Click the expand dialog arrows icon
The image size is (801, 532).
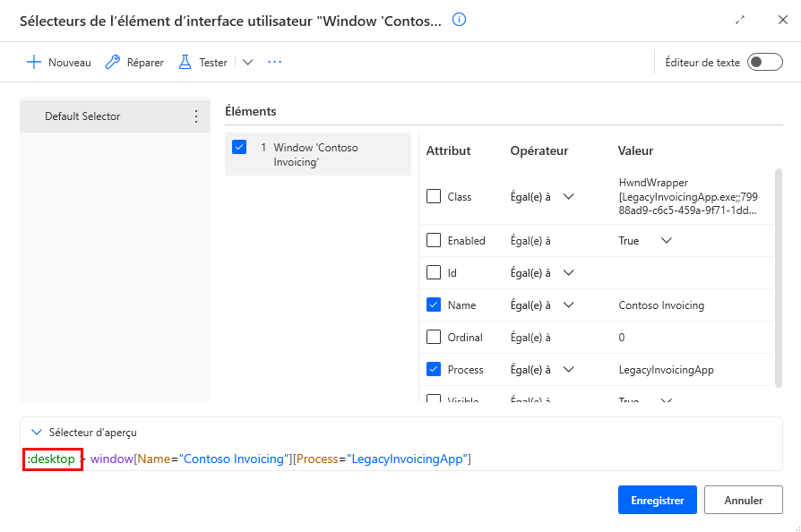[740, 20]
